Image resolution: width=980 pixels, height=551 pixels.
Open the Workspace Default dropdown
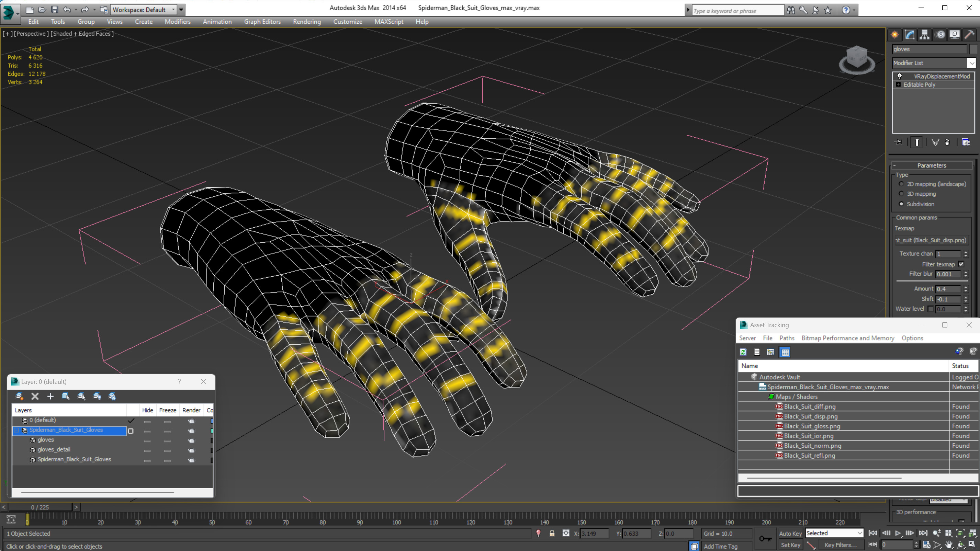pyautogui.click(x=144, y=10)
